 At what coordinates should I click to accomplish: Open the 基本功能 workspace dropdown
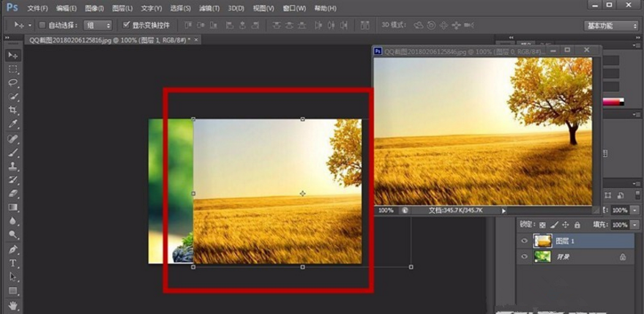[x=611, y=26]
